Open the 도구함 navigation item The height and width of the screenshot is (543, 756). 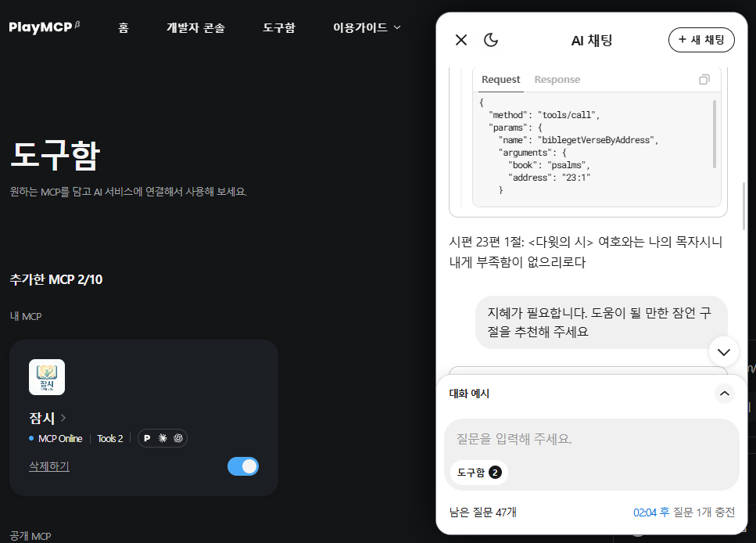(278, 28)
